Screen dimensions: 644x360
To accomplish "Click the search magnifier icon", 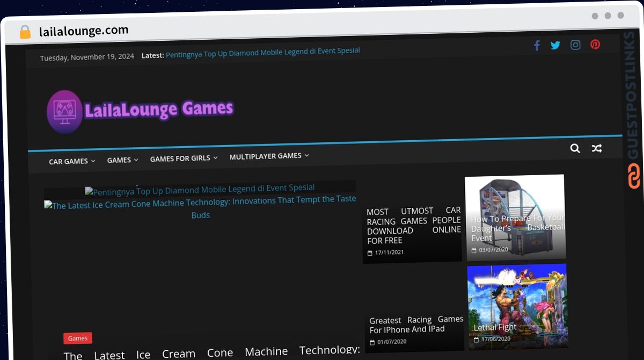I will 575,148.
